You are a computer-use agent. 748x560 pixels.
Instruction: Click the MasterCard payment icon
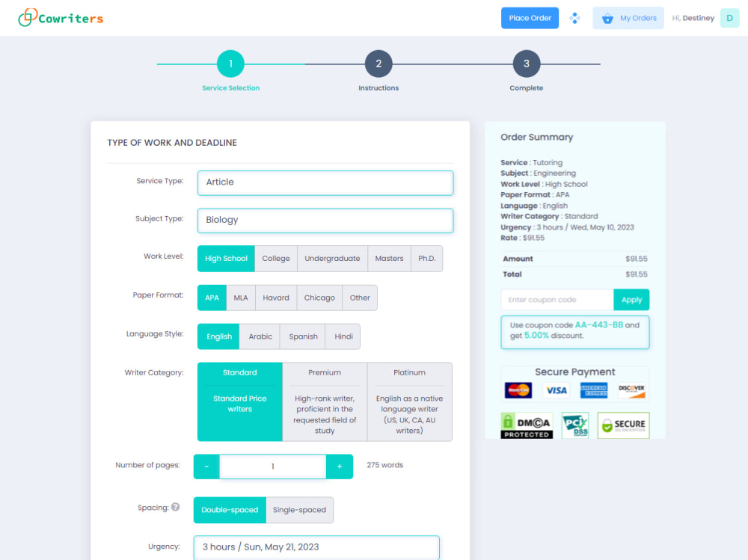coord(518,390)
